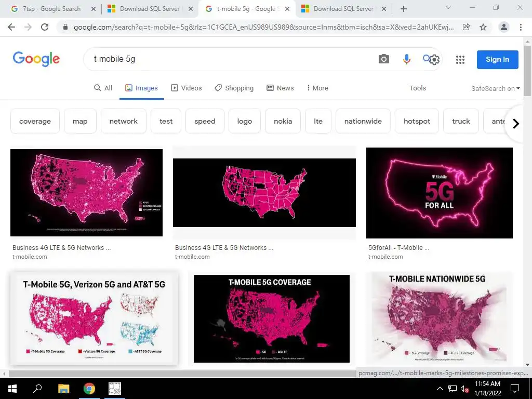
Task: Open network status tray icon
Action: (453, 389)
